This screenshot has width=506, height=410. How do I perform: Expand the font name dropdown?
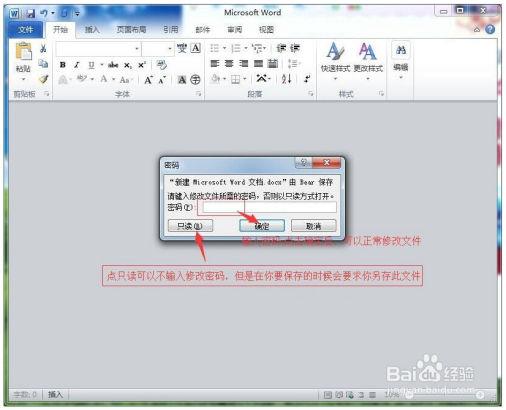pyautogui.click(x=136, y=49)
